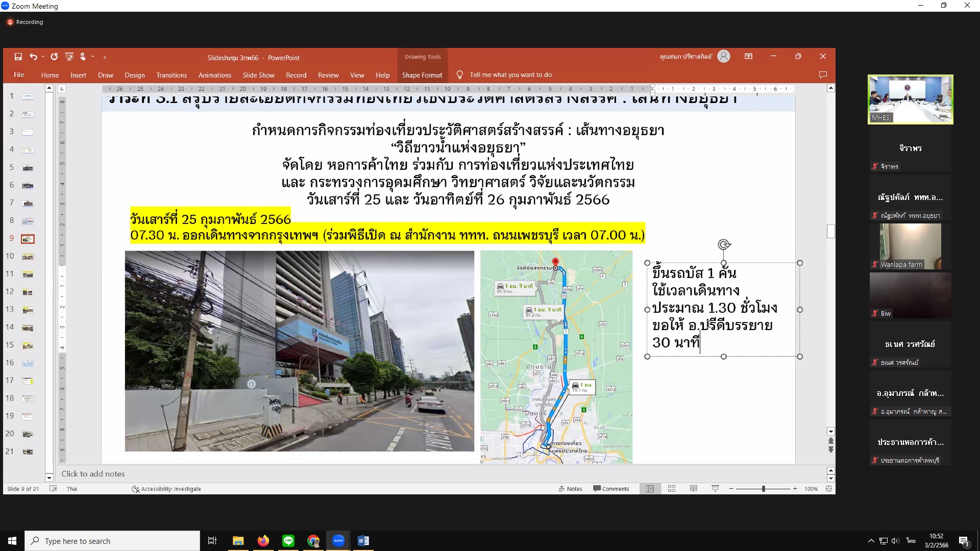This screenshot has width=980, height=551.
Task: Click the user account avatar icon
Action: point(724,57)
